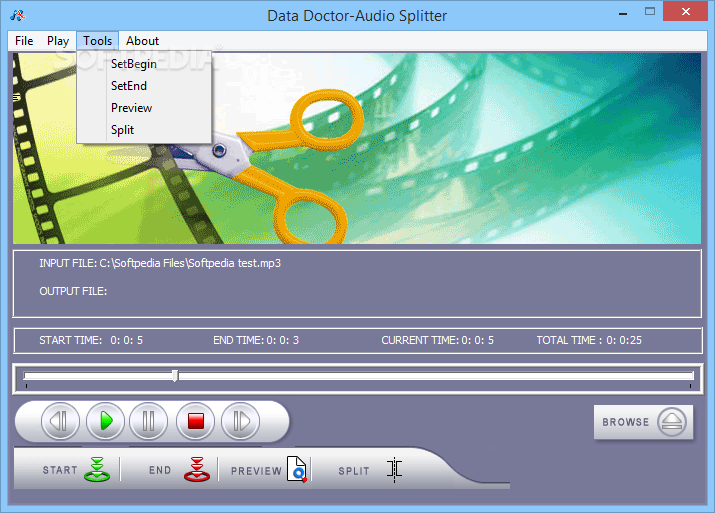
Task: Click the PREVIEW button label
Action: [256, 471]
